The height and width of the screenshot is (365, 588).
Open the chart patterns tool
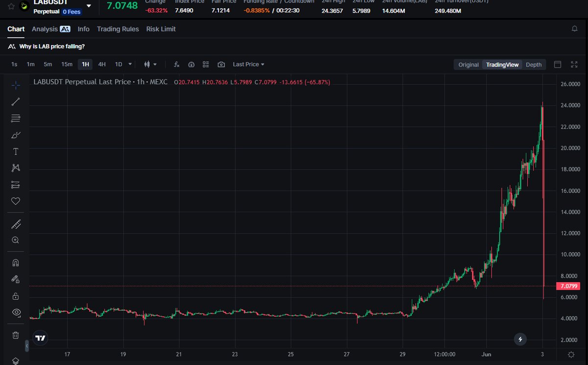tap(16, 168)
